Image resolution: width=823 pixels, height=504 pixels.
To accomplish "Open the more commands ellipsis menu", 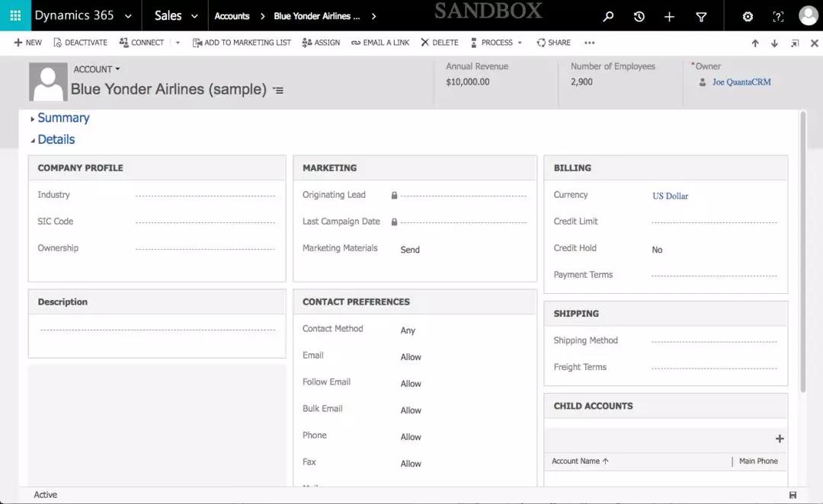I will pyautogui.click(x=589, y=43).
